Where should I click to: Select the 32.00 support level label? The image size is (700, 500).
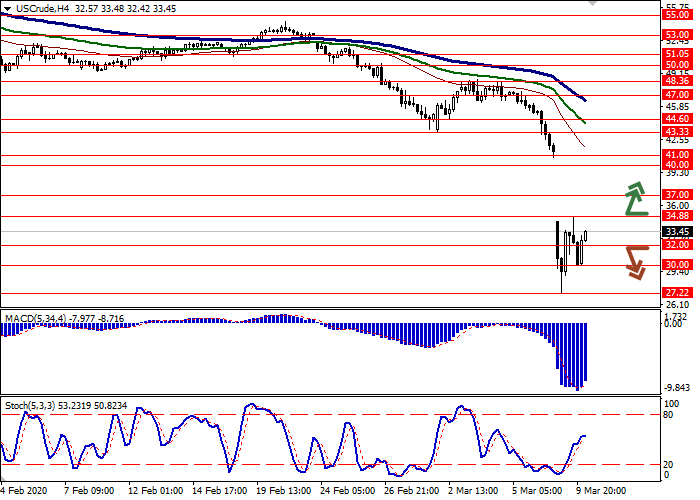(676, 244)
